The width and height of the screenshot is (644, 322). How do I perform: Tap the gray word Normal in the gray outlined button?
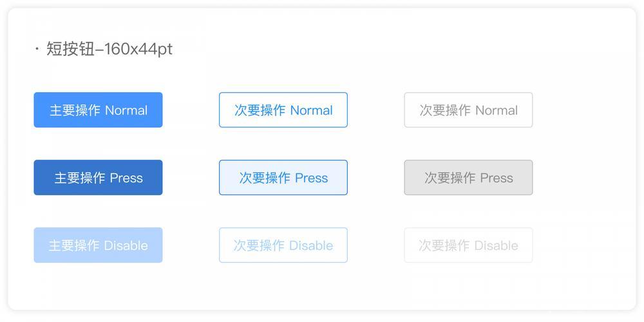point(497,110)
